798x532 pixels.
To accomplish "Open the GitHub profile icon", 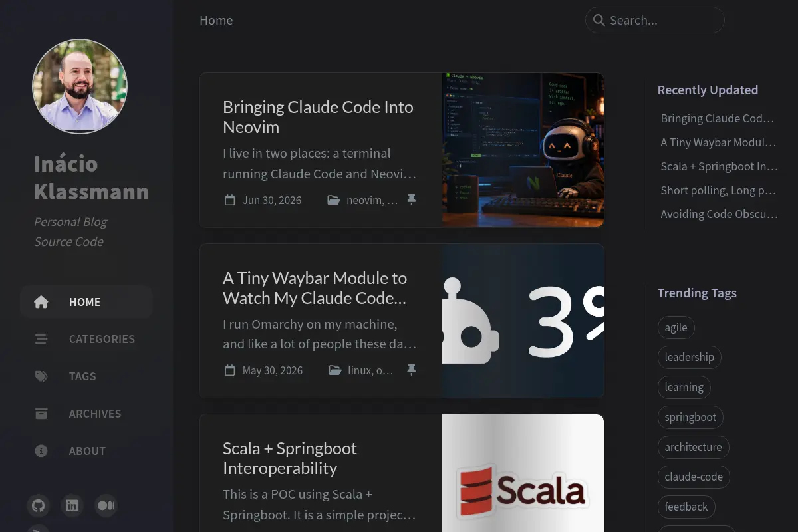I will [x=39, y=506].
